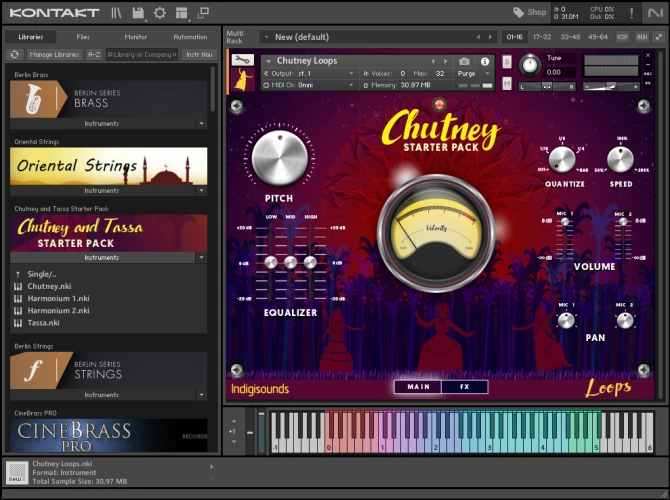Expand the Purge dropdown menu

pyautogui.click(x=487, y=74)
